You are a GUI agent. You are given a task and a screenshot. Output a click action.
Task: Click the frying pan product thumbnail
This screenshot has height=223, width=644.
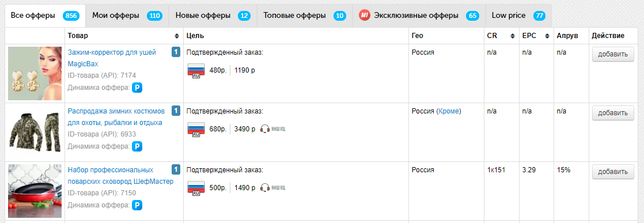point(35,191)
